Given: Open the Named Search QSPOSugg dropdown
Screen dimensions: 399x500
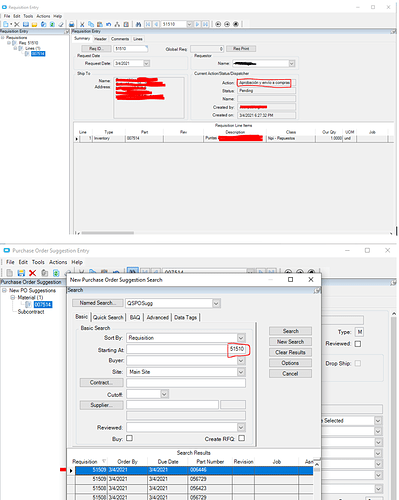Looking at the screenshot, I should 216,303.
